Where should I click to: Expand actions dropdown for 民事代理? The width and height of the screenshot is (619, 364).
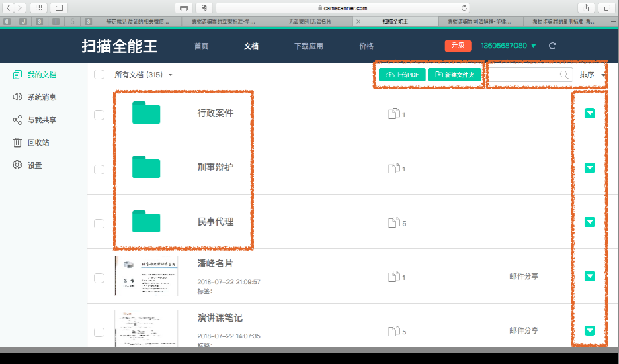[590, 222]
